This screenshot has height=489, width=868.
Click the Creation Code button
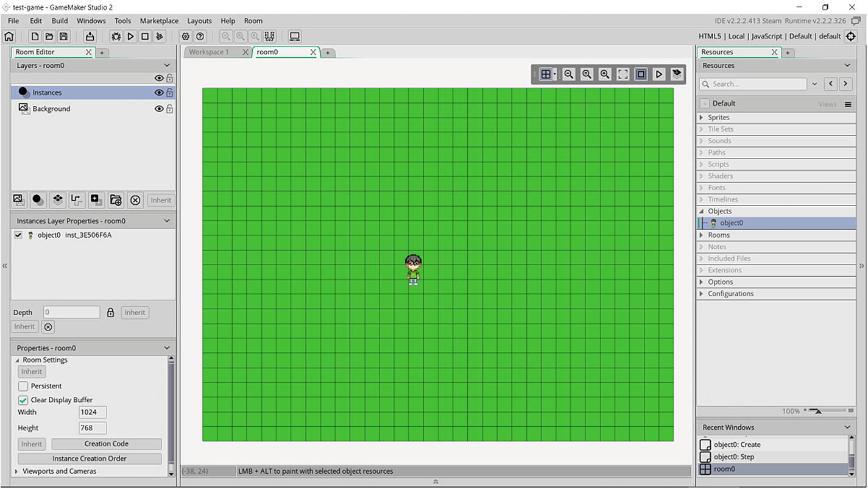coord(107,444)
